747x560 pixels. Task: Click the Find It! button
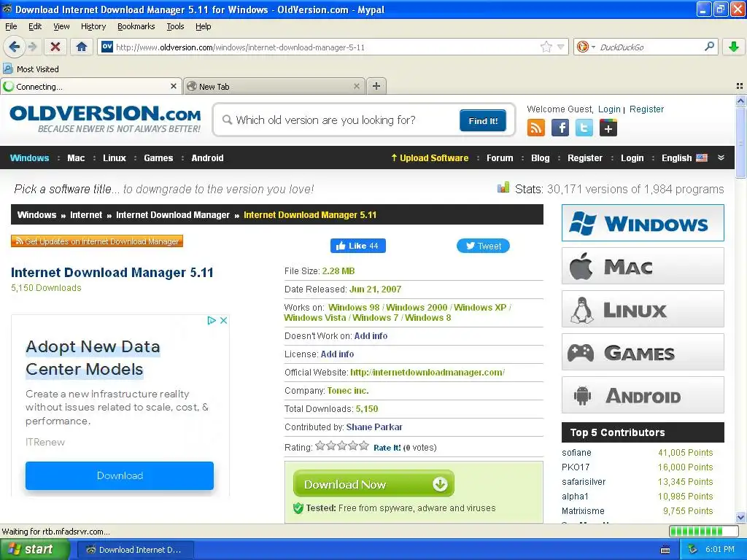(x=483, y=120)
